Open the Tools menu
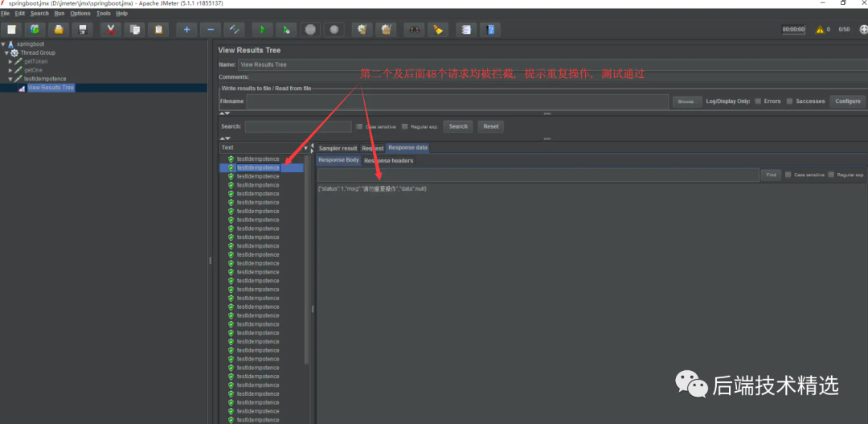The width and height of the screenshot is (868, 424). click(x=104, y=14)
